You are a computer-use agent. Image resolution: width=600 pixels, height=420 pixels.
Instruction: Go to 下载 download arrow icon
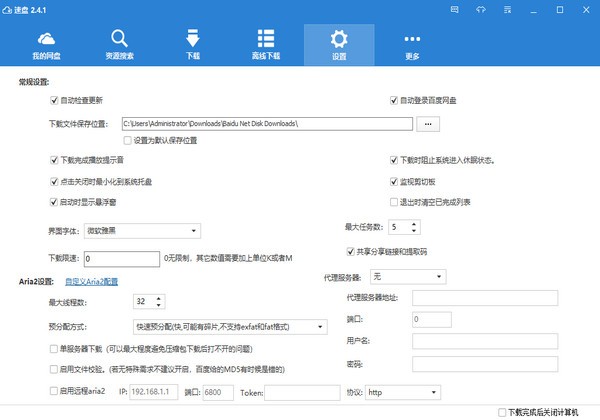193,41
